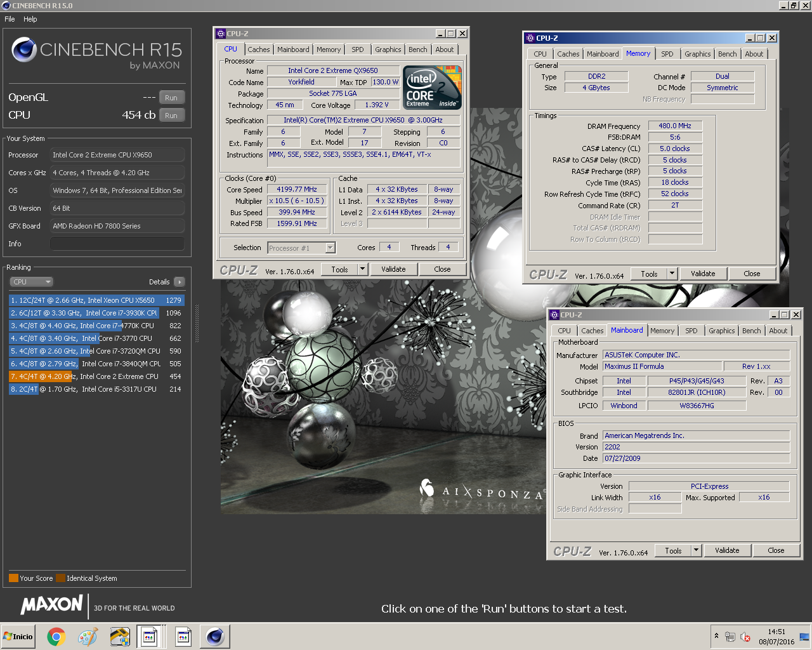Screen dimensions: 812x650
Task: Click the MAXON logo at the bottom
Action: 52,604
